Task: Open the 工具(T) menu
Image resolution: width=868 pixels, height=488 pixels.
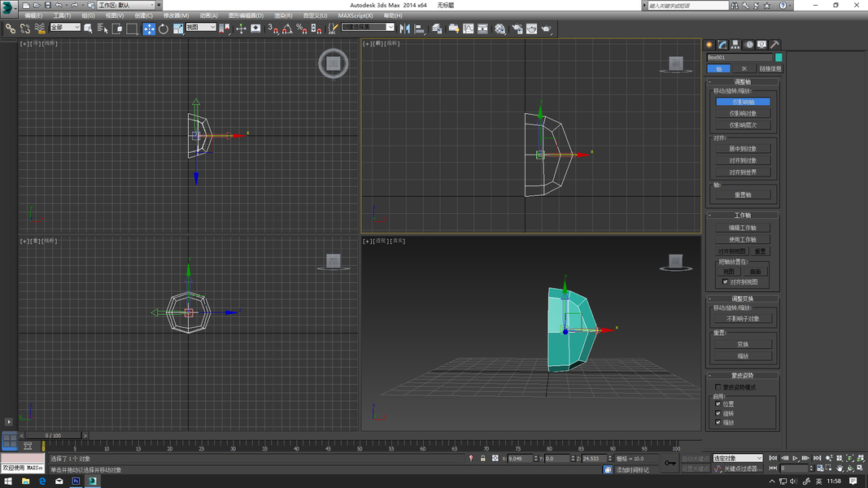Action: [62, 15]
